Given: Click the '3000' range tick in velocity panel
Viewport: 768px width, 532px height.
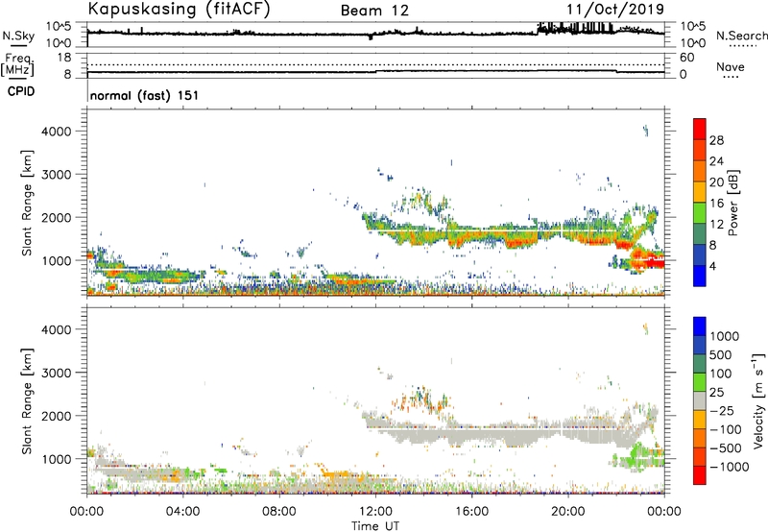Looking at the screenshot, I should (57, 373).
